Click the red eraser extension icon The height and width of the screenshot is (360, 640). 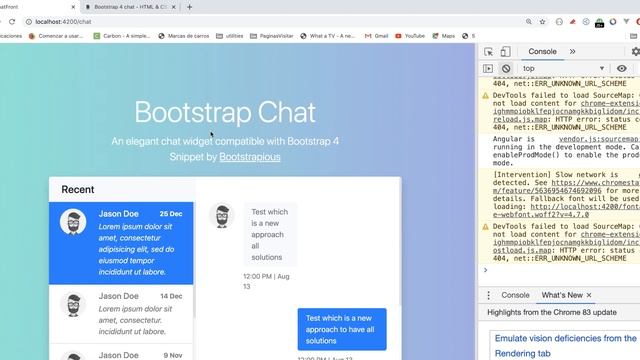(x=573, y=22)
